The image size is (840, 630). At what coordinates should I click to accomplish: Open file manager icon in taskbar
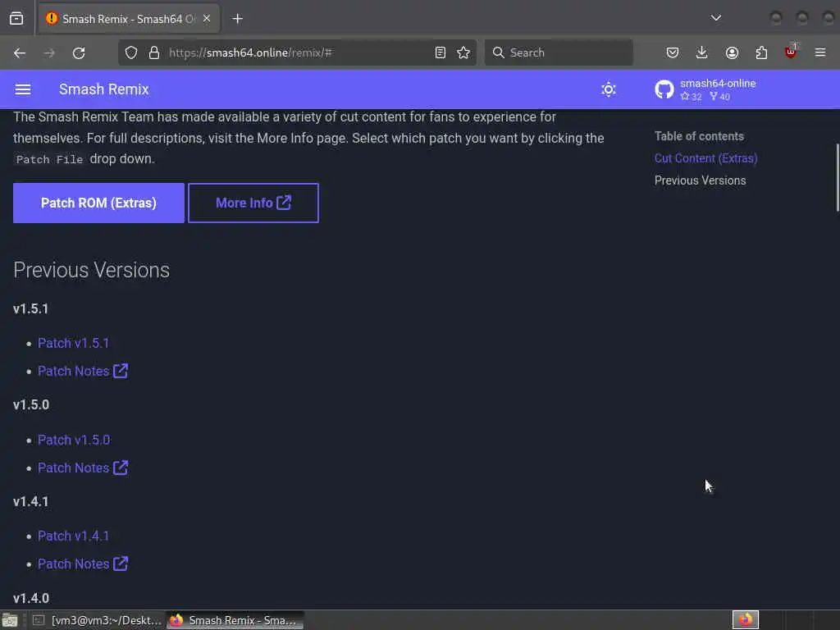(10, 620)
